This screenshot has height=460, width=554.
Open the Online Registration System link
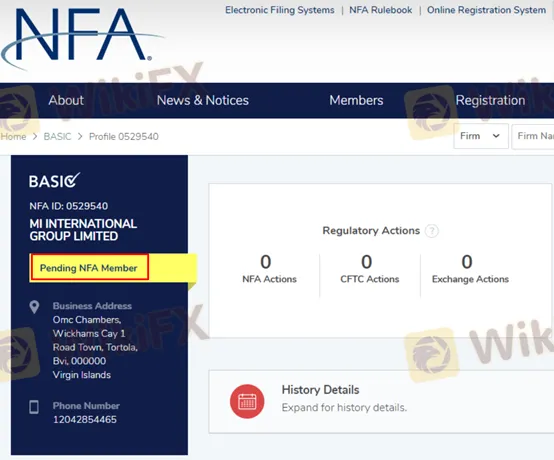click(487, 10)
